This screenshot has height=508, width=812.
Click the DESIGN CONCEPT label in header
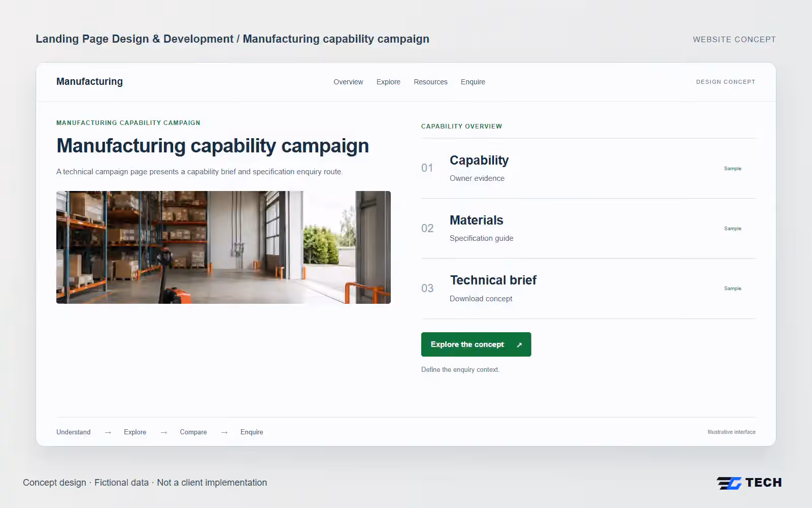(x=726, y=82)
